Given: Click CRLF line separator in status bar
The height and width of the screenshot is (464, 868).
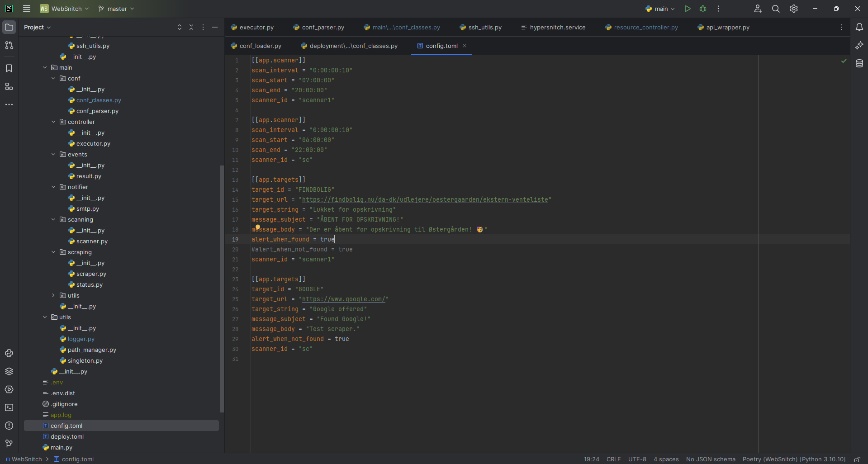Looking at the screenshot, I should 613,459.
